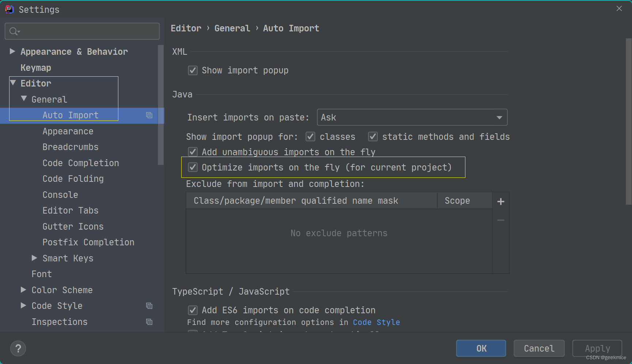Click the project-level icon beside Auto Import

pyautogui.click(x=149, y=115)
